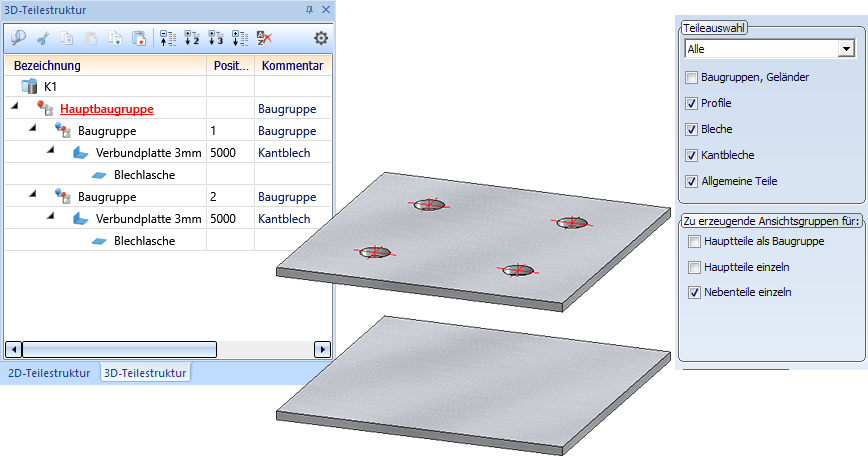Select the first Blechlasche entry
Image resolution: width=868 pixels, height=456 pixels.
(x=144, y=175)
